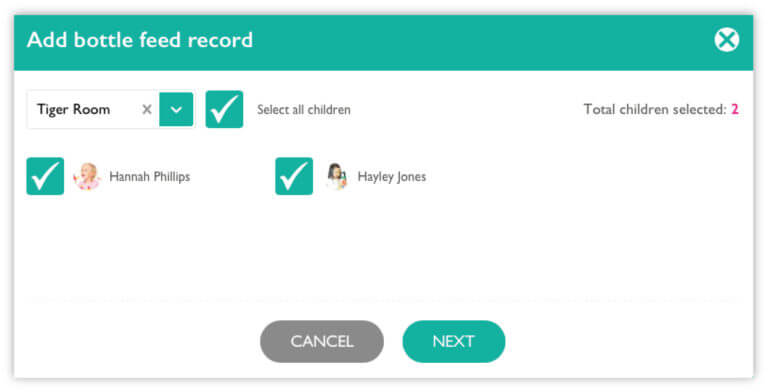
Task: Select the Hannah Phillips name
Action: [x=149, y=176]
